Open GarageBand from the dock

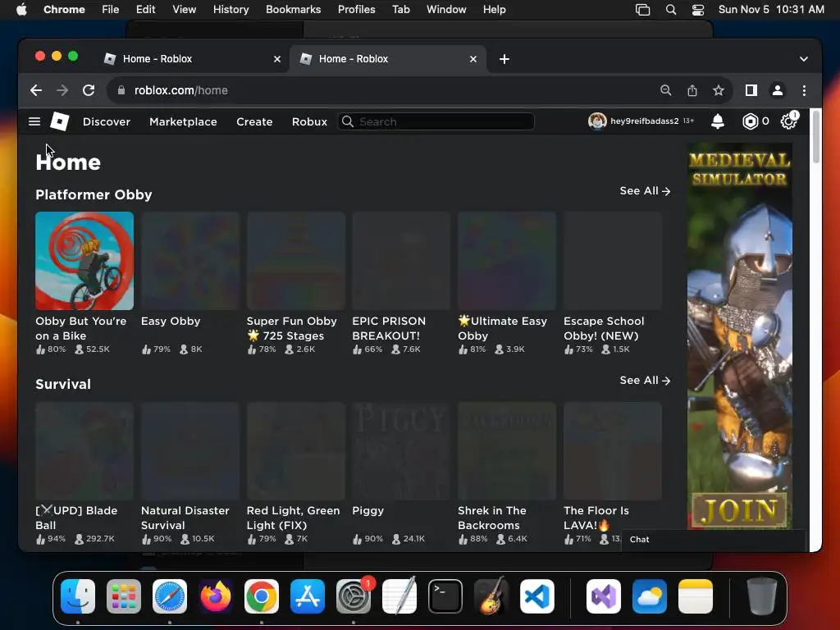point(491,596)
